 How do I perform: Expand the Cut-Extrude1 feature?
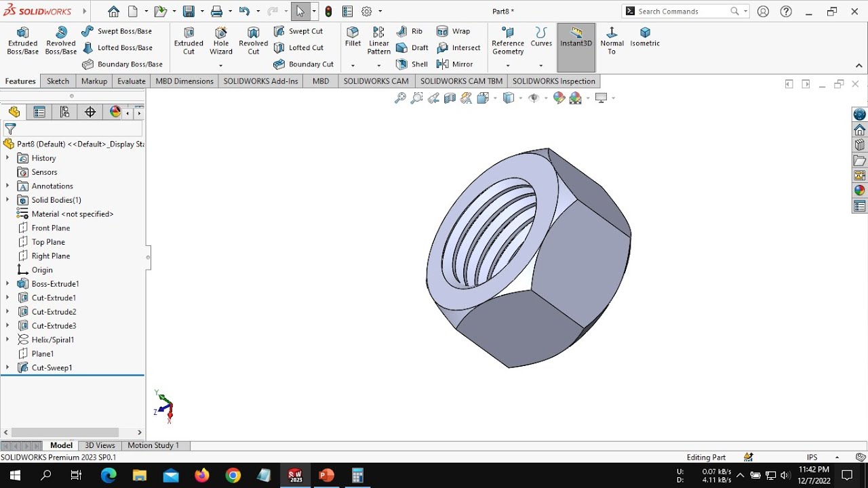point(7,298)
